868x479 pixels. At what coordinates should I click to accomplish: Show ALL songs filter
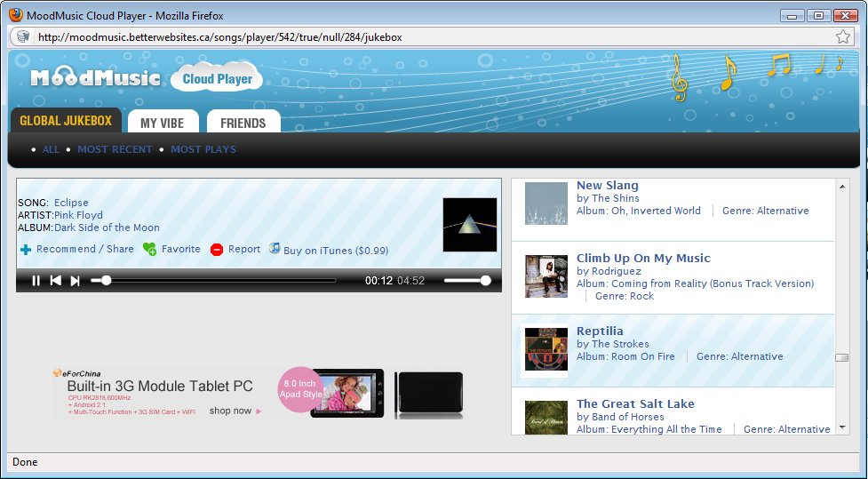pyautogui.click(x=51, y=149)
